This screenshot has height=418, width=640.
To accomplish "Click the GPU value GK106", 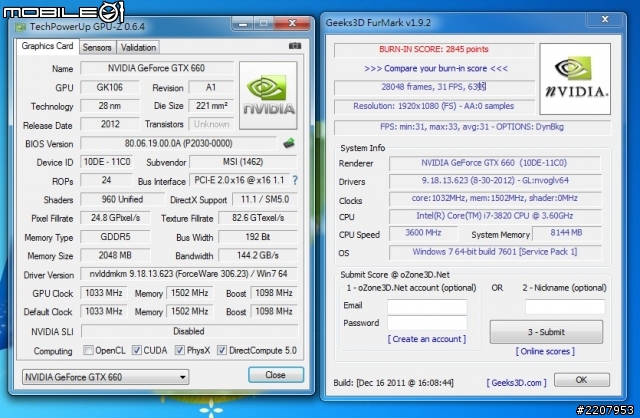I will click(x=110, y=87).
